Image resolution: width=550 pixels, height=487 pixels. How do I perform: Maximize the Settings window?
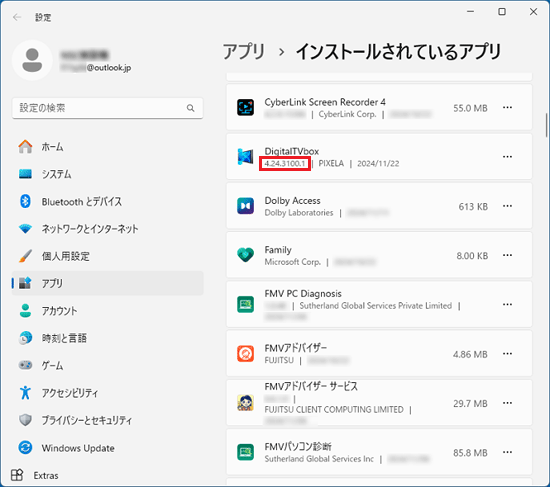click(502, 12)
